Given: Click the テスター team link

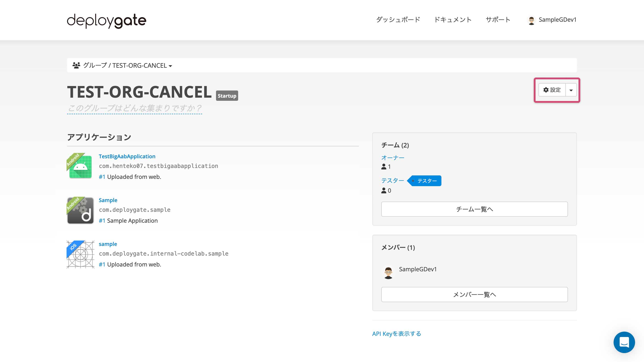Looking at the screenshot, I should tap(392, 180).
